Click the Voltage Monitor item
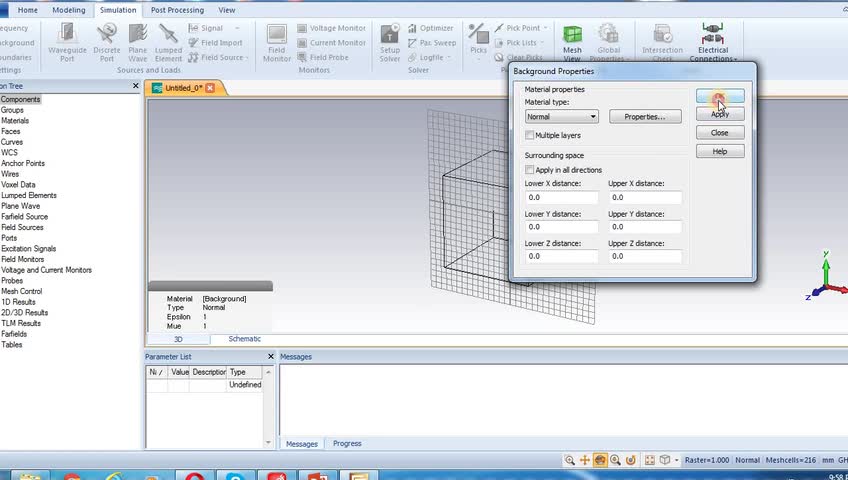This screenshot has width=848, height=480. point(332,28)
